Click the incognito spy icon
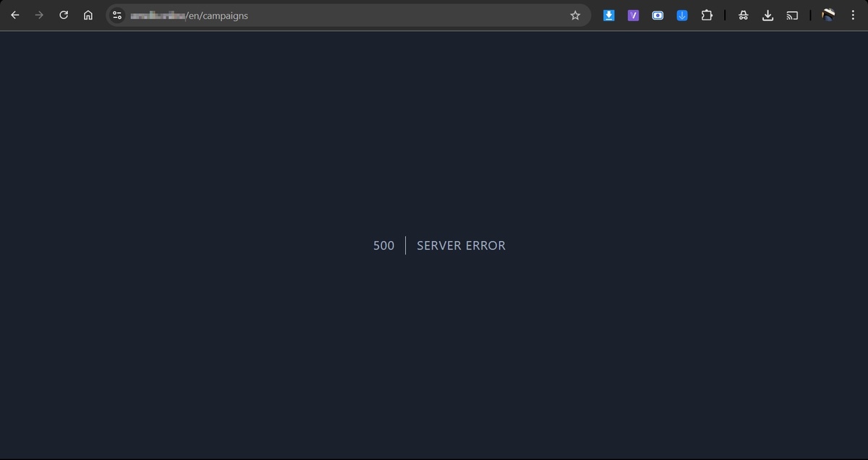 pos(744,15)
